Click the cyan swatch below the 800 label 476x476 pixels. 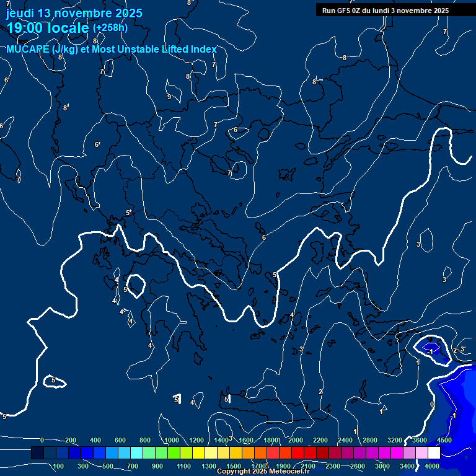[x=136, y=452]
